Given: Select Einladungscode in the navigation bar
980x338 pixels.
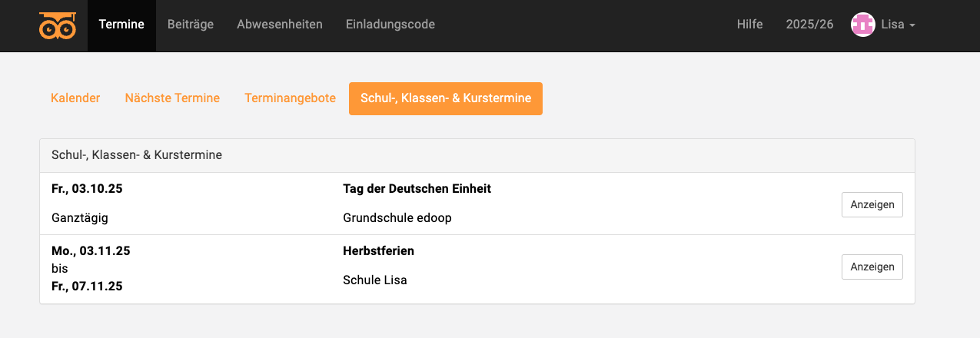Looking at the screenshot, I should click(x=390, y=25).
